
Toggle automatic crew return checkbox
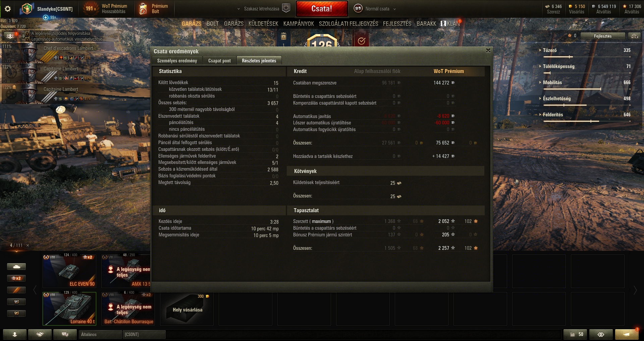click(x=28, y=39)
